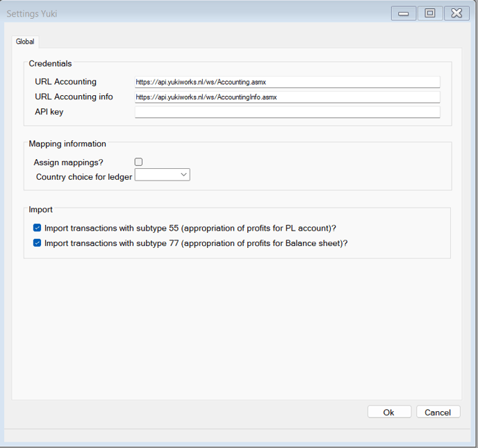Screen dimensions: 478x448
Task: Uncheck import transactions with subtype 55
Action: pos(38,228)
